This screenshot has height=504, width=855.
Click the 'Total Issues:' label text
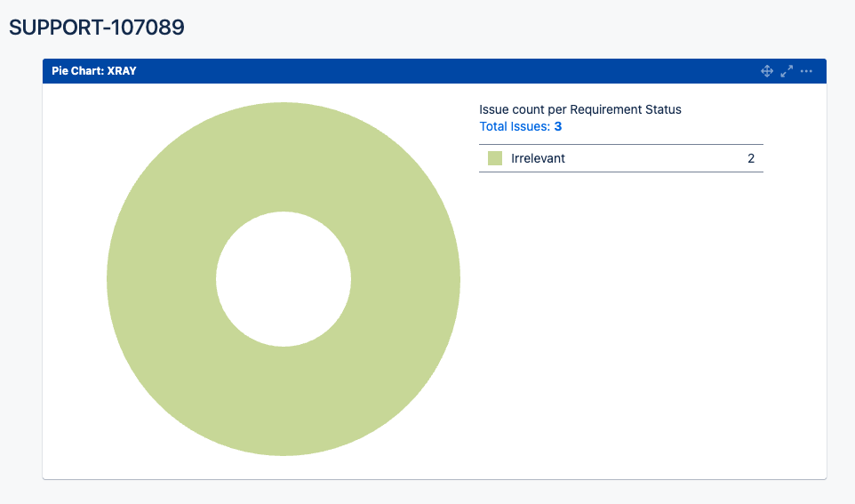coord(515,126)
